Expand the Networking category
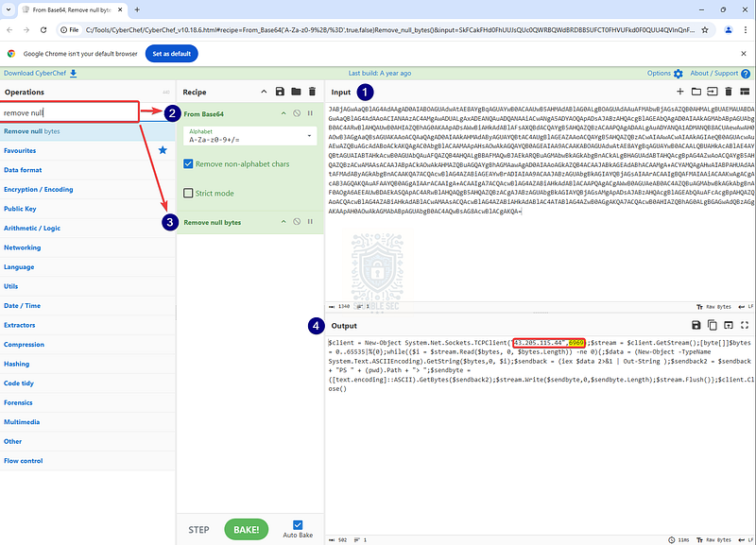The height and width of the screenshot is (545, 756). coord(87,247)
